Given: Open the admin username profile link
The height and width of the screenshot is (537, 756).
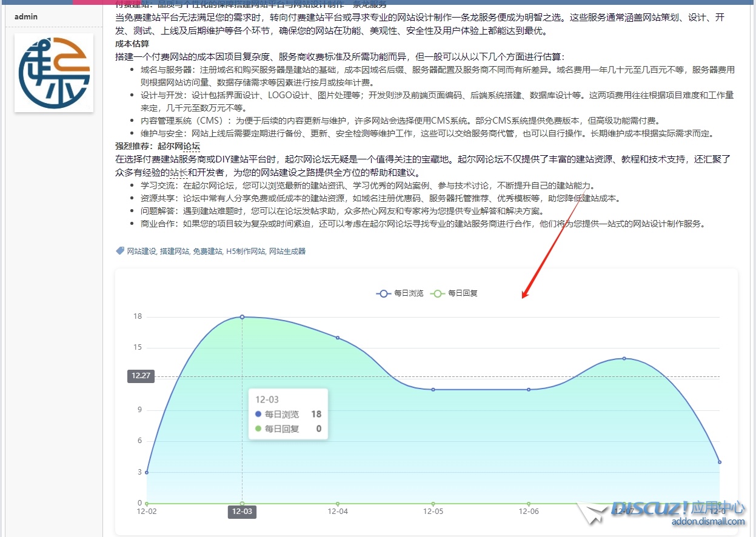Looking at the screenshot, I should 25,16.
